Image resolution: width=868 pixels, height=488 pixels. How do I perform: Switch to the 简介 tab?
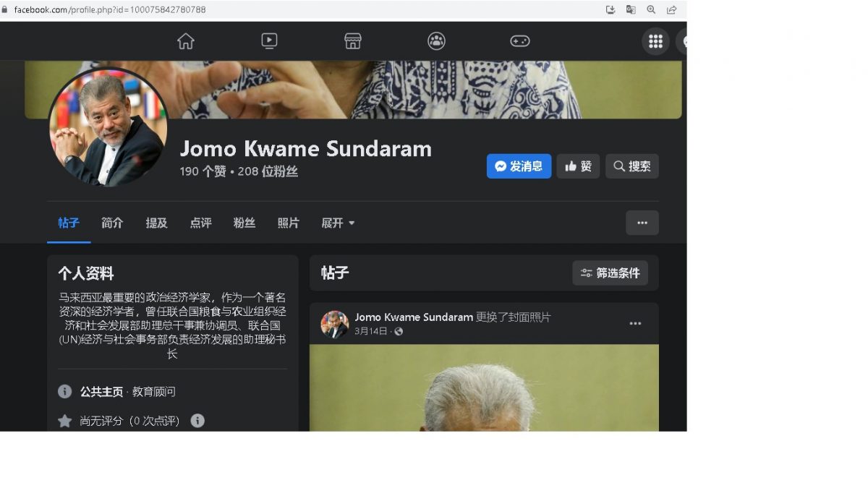pyautogui.click(x=112, y=223)
